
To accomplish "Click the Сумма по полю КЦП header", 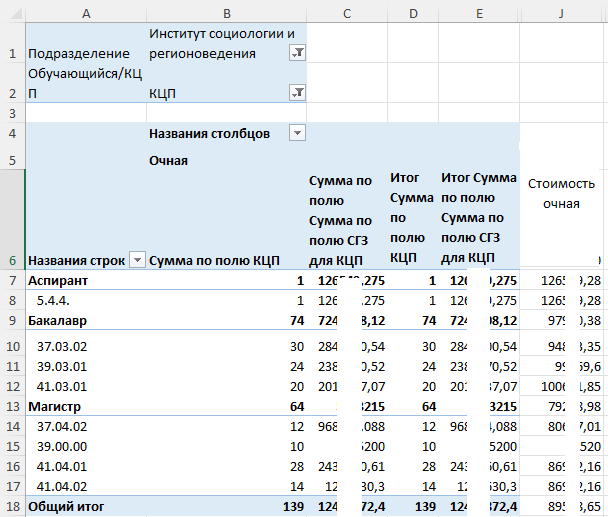I will [214, 261].
